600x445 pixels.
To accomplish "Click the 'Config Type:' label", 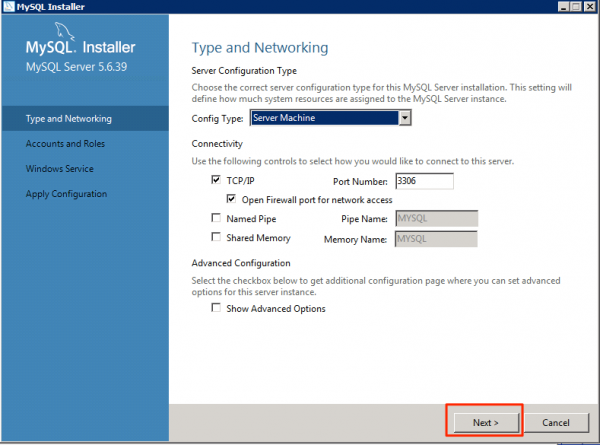I will tap(217, 119).
